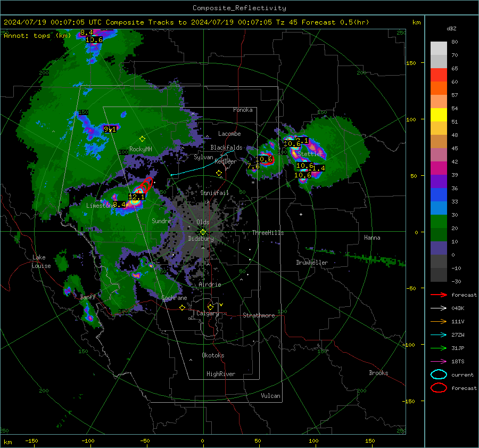
Task: Click the Olds city label
Action: pos(203,222)
